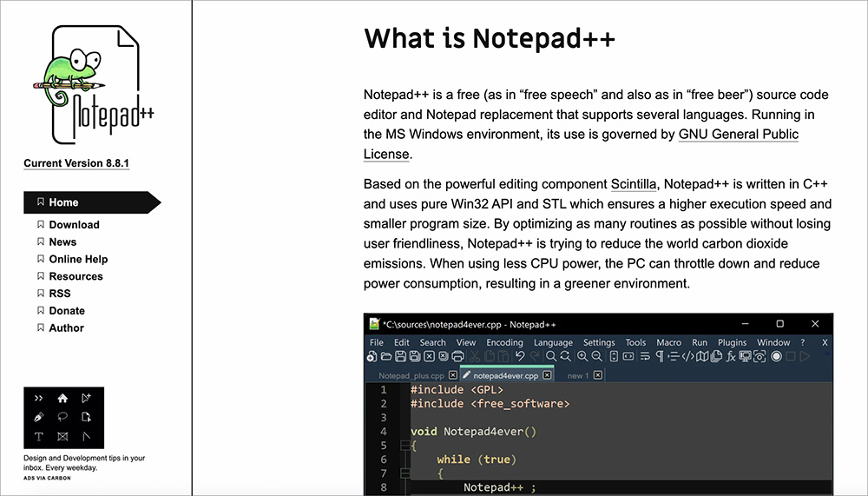This screenshot has height=496, width=868.
Task: Open the Language menu
Action: tap(553, 342)
